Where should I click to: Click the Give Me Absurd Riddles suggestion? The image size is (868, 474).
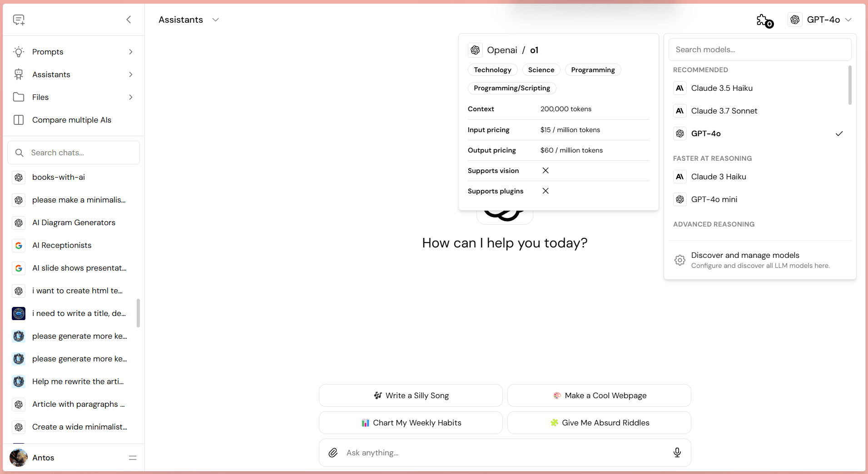(599, 423)
